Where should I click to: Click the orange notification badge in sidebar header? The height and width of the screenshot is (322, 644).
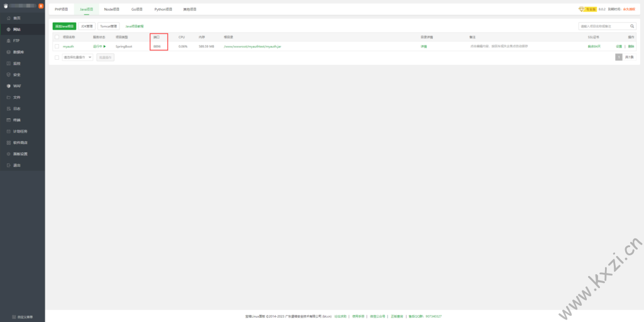tap(41, 6)
